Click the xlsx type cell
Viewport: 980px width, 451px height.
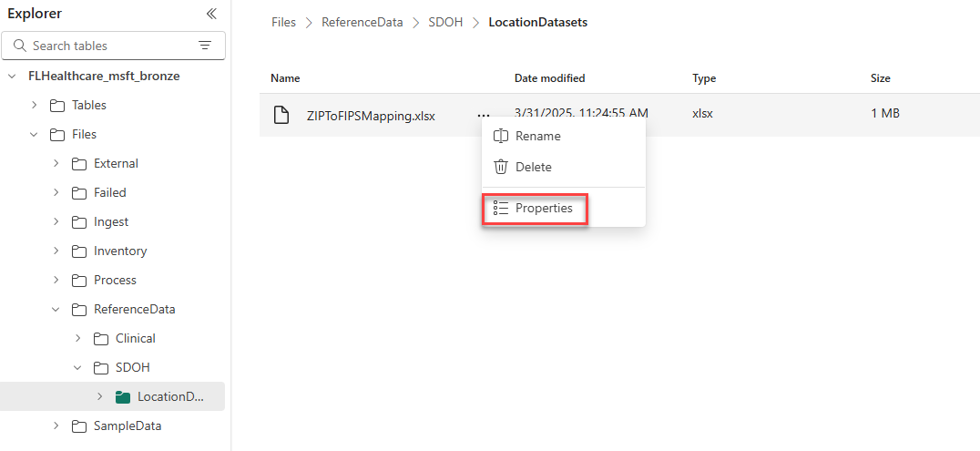703,114
